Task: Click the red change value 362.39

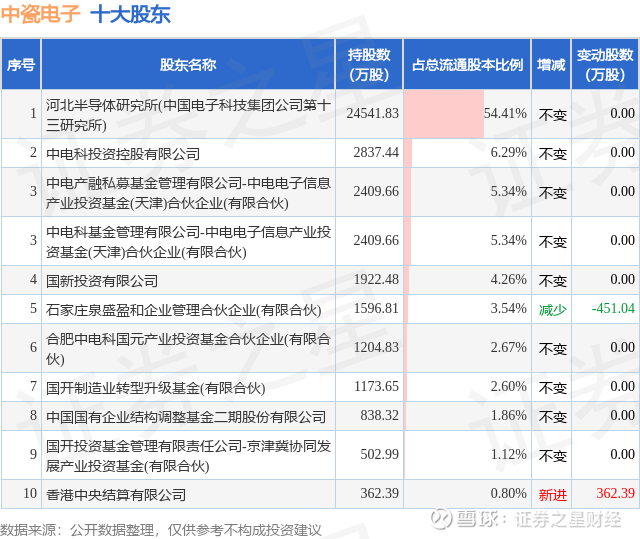Action: coord(616,493)
